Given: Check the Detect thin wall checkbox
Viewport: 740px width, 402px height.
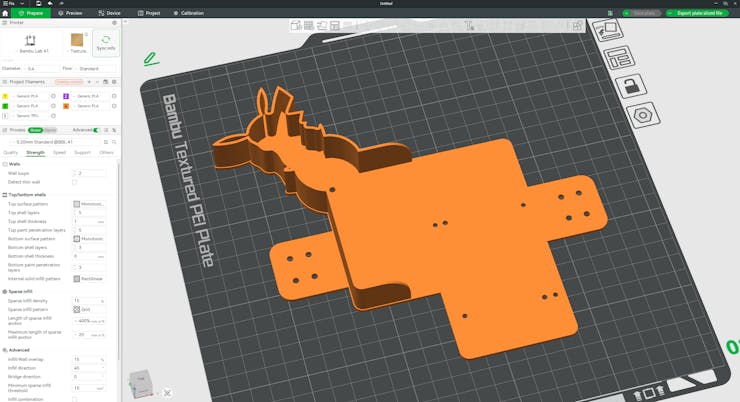Looking at the screenshot, I should coord(75,182).
